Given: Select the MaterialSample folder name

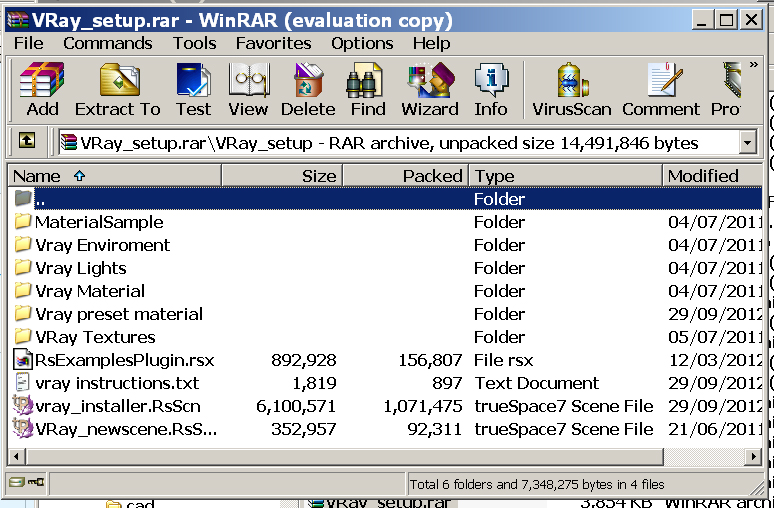Looking at the screenshot, I should [99, 222].
